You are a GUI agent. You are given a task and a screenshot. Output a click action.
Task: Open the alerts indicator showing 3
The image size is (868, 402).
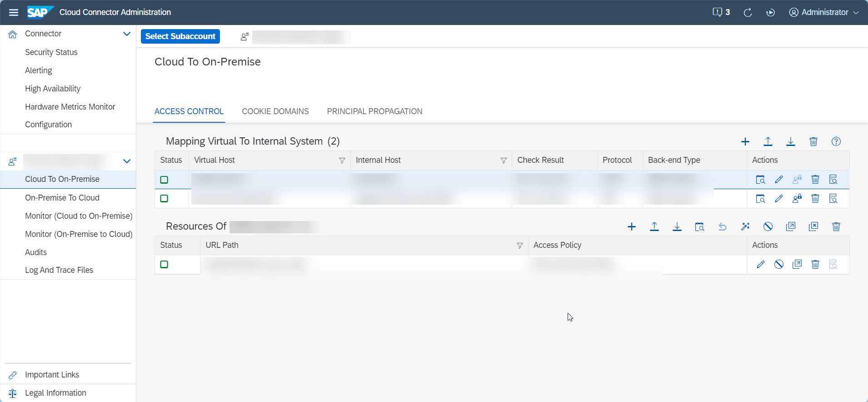[721, 12]
